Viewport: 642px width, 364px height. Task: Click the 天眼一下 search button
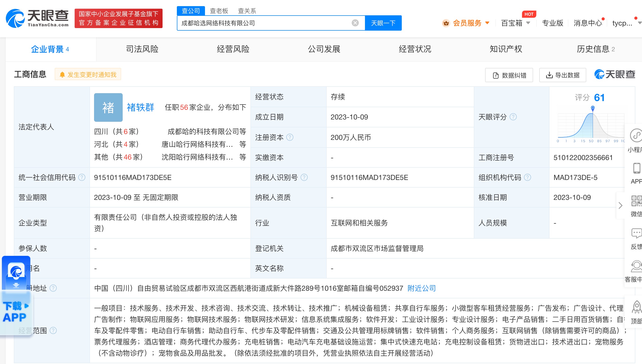tap(383, 23)
